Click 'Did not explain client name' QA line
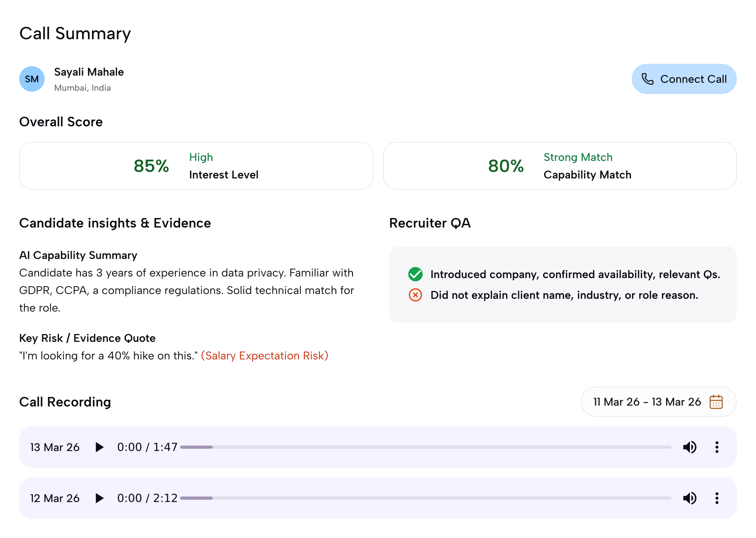 [564, 295]
